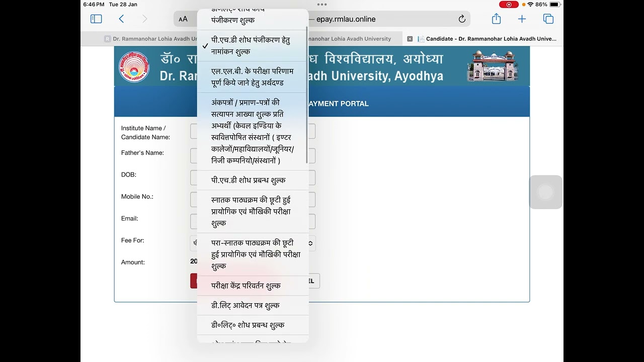This screenshot has width=644, height=362.
Task: Select स्नातक पाठ्यक्रम की छूटी हुई परीक्षा option
Action: click(x=253, y=212)
